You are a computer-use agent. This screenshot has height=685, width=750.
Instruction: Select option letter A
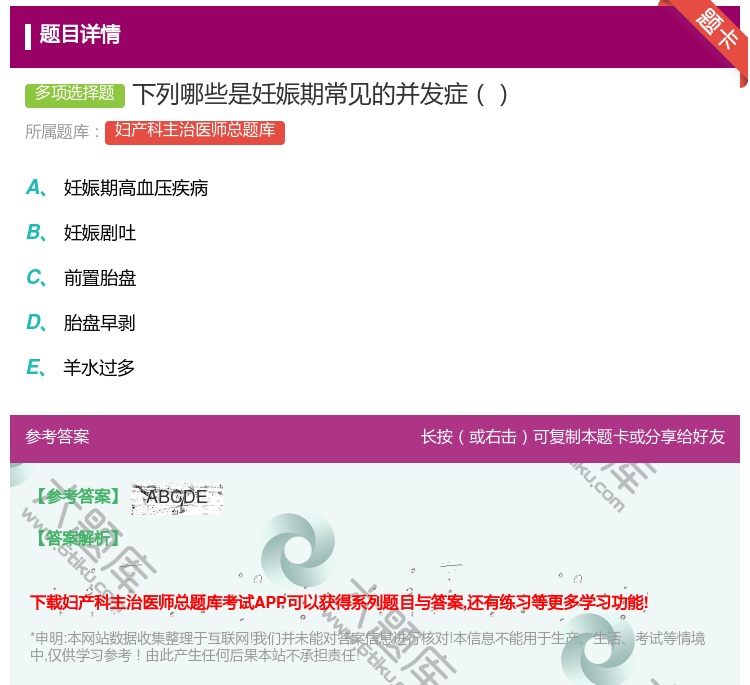tap(35, 187)
